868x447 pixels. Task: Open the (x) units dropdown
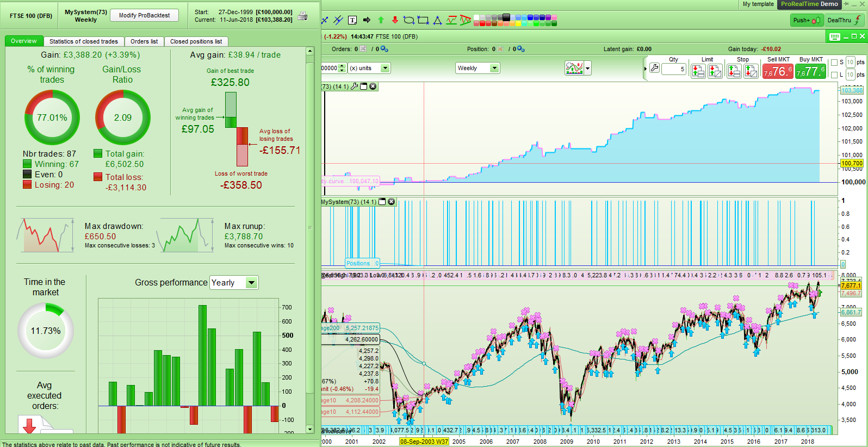[x=369, y=68]
